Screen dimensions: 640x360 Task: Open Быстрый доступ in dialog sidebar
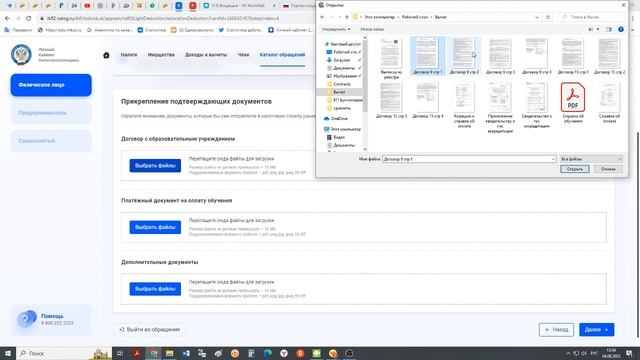tap(342, 44)
